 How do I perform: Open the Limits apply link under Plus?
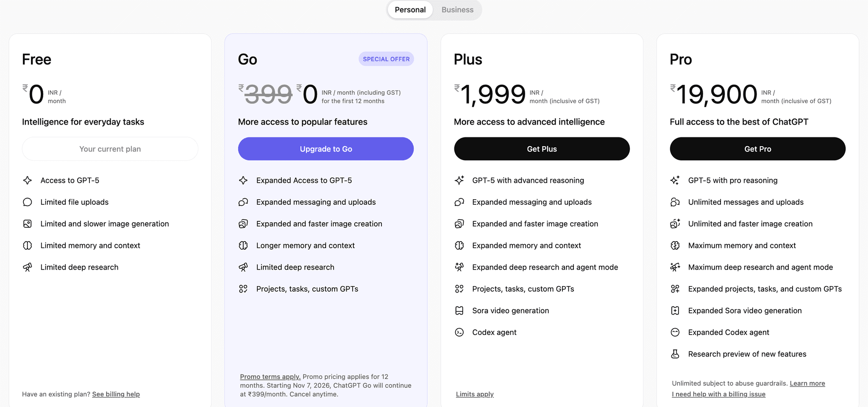pyautogui.click(x=475, y=394)
